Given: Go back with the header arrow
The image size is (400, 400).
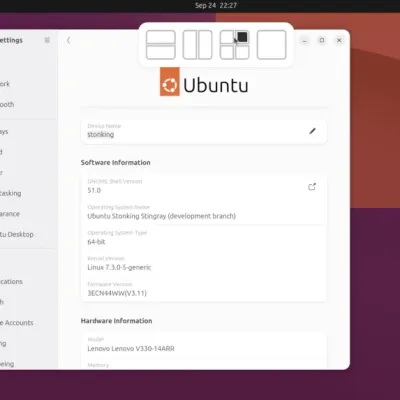Looking at the screenshot, I should pyautogui.click(x=68, y=40).
